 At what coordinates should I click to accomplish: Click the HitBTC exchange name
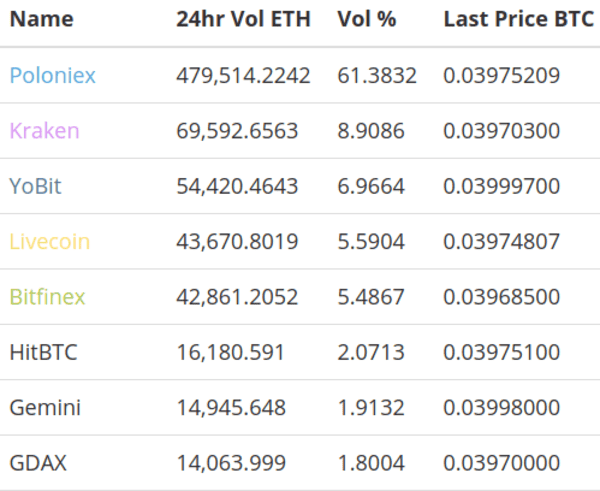click(x=43, y=352)
